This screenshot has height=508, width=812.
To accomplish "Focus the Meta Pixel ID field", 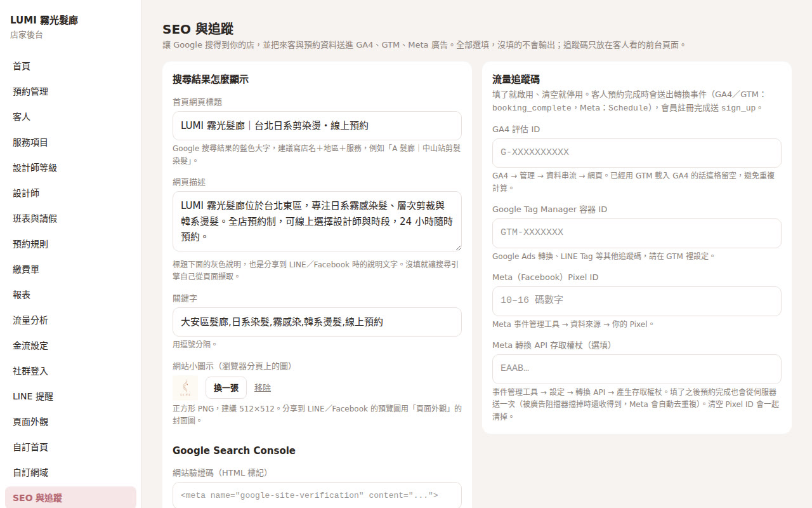I will (x=637, y=301).
